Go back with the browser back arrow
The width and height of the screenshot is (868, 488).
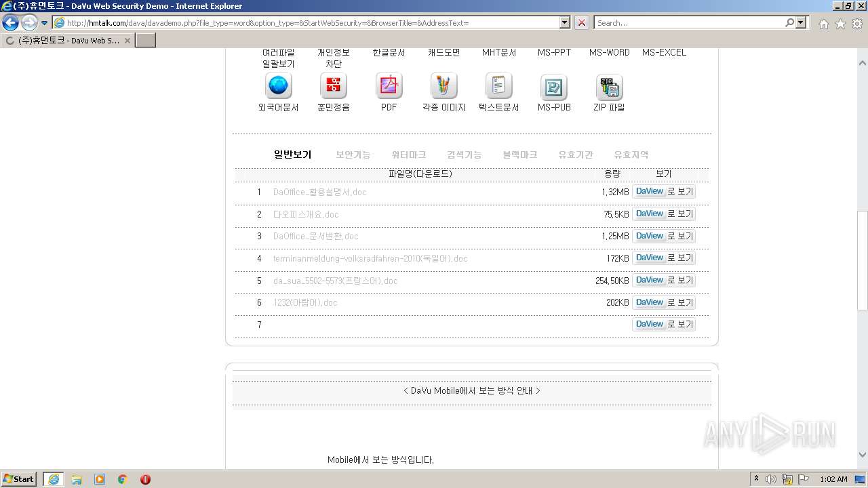click(10, 23)
